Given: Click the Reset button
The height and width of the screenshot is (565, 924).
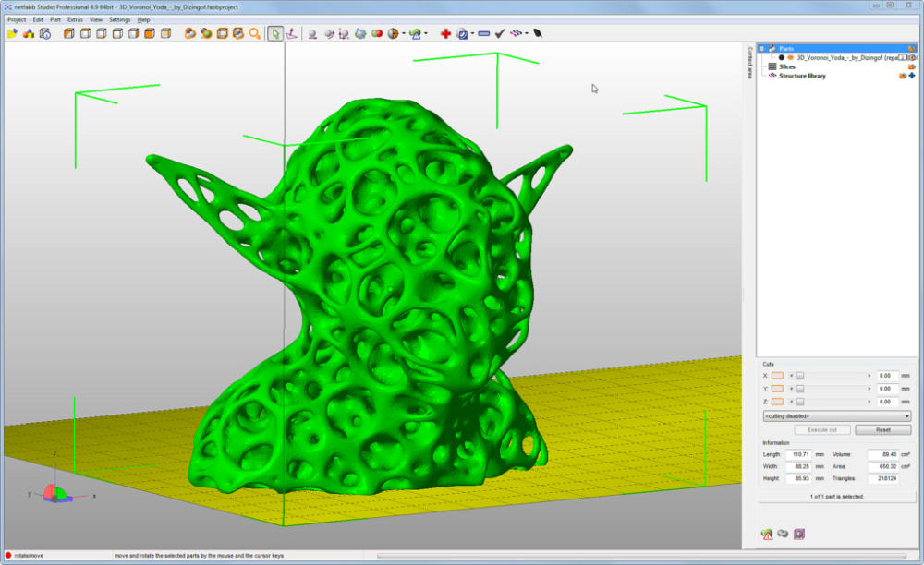Looking at the screenshot, I should [x=882, y=430].
